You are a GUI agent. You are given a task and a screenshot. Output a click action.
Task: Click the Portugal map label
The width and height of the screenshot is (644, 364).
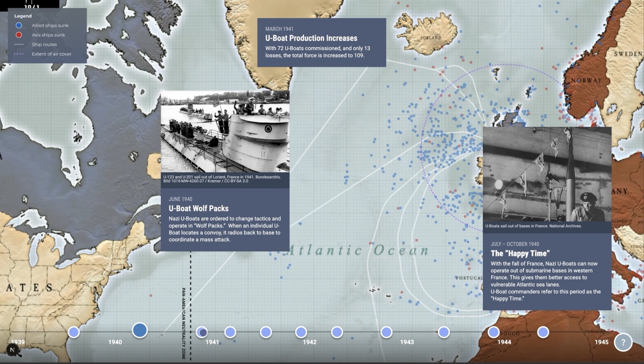point(469,278)
